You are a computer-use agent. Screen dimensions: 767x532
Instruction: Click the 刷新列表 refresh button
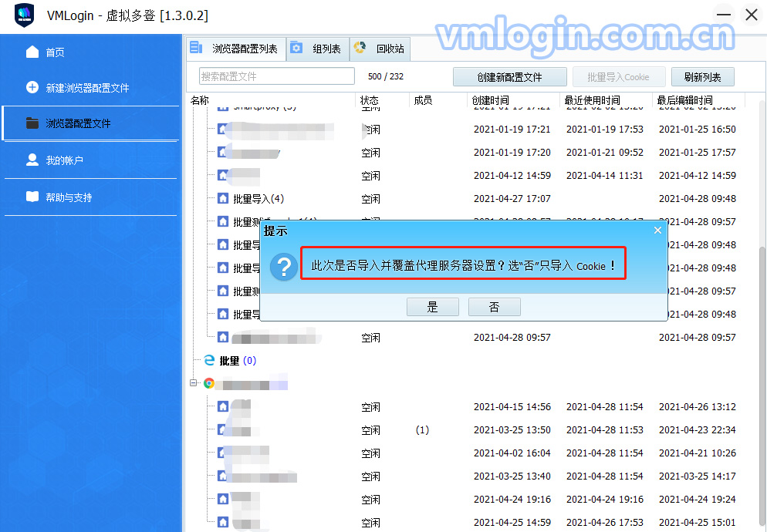coord(702,77)
